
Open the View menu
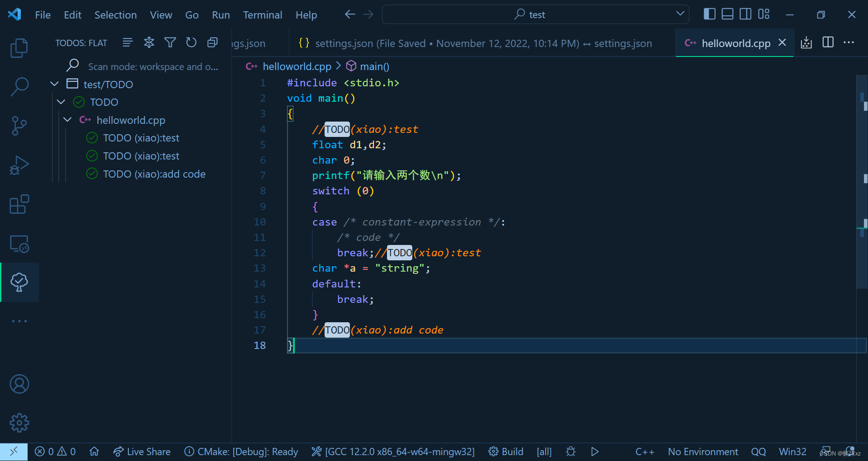161,15
